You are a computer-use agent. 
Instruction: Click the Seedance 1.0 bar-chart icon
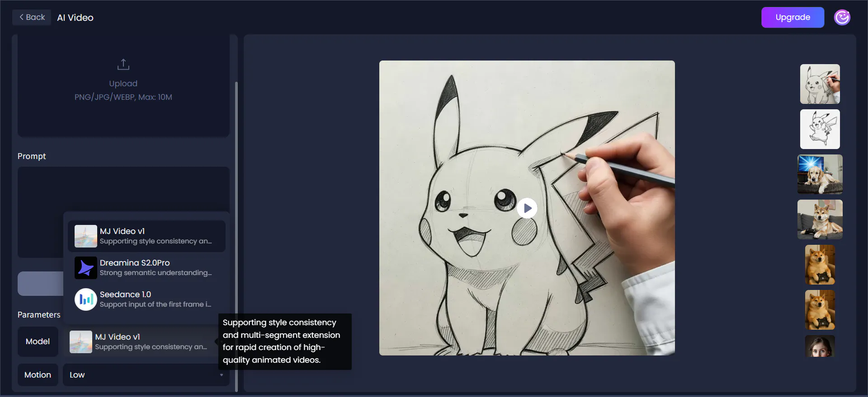(x=86, y=299)
